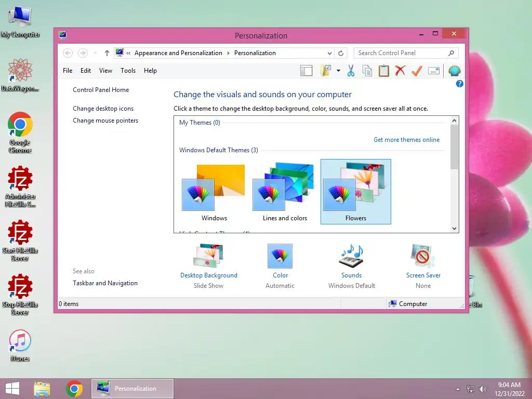
Task: Click arrow between Appearance and Personalization breadcrumbs
Action: point(229,54)
